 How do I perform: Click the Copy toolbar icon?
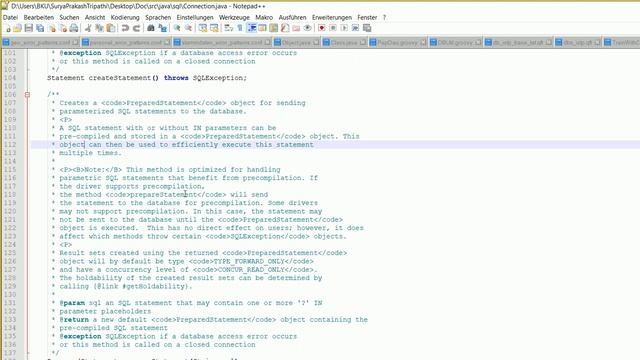(99, 28)
